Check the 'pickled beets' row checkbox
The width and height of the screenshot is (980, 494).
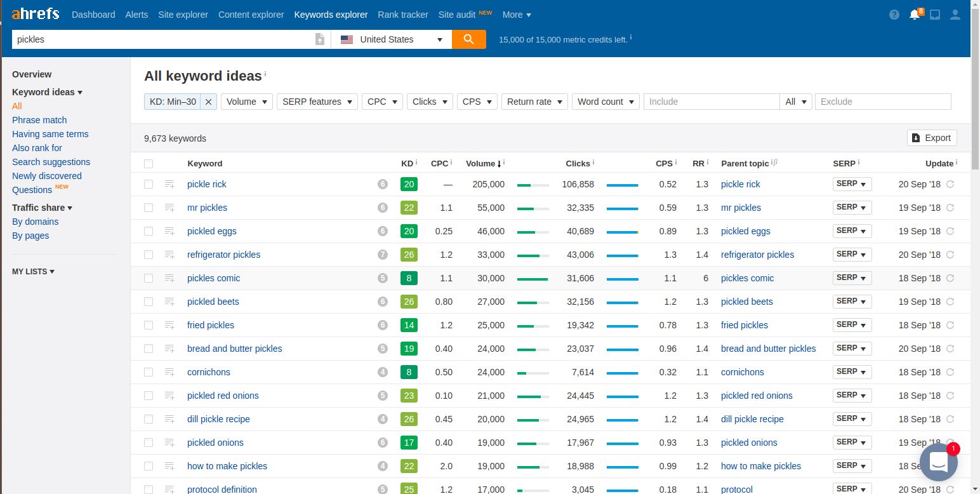(x=149, y=302)
